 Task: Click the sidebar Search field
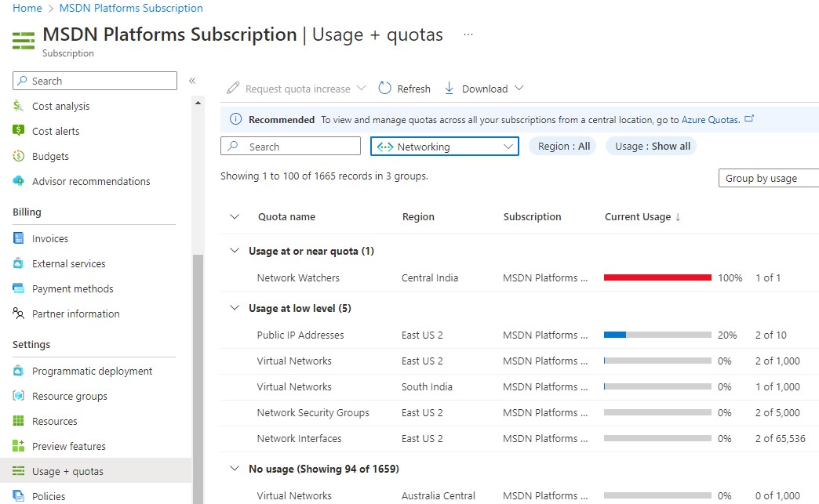95,81
